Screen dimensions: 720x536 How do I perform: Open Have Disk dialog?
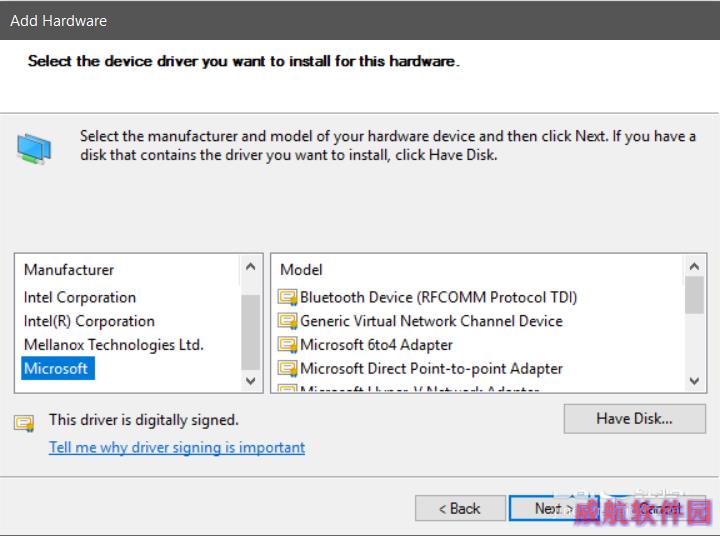(x=635, y=418)
